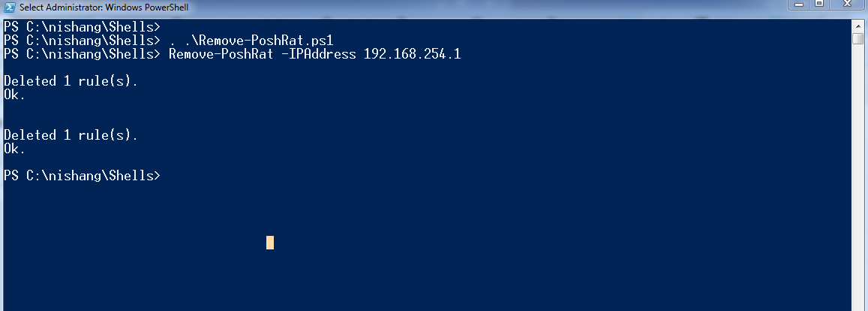Click the first "Ok." output line

pos(15,95)
